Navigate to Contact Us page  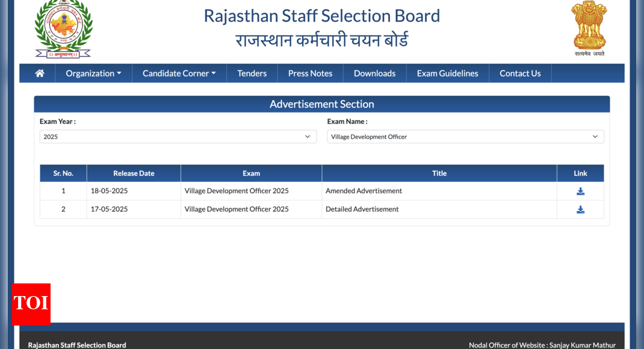520,73
